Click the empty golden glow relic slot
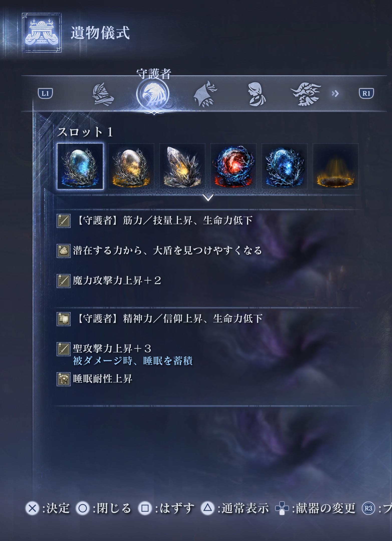The width and height of the screenshot is (392, 541). (335, 166)
